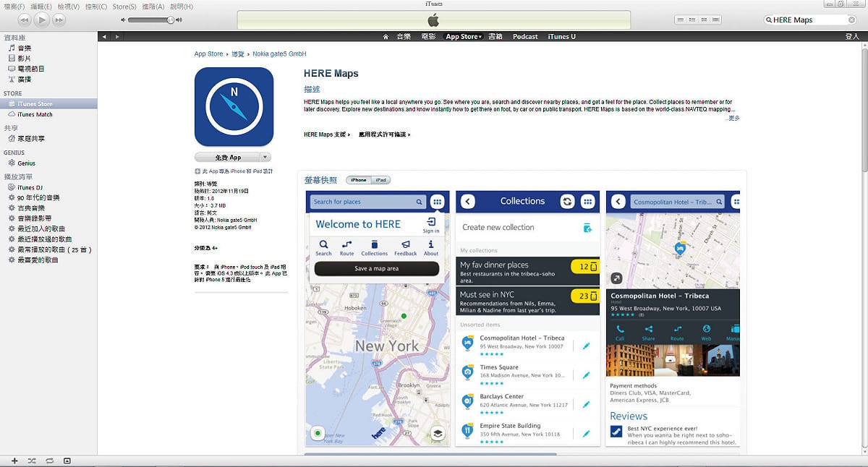Open iTunes Match in the sidebar
This screenshot has width=868, height=467.
click(x=35, y=114)
